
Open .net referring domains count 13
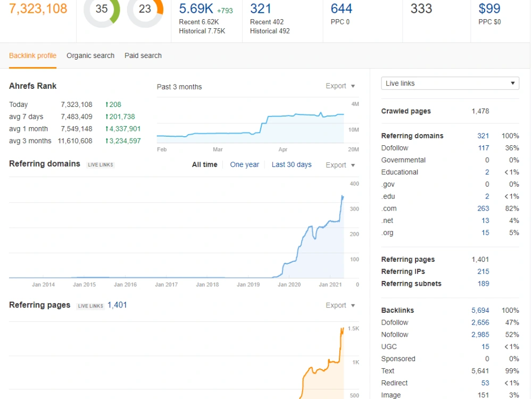tap(485, 221)
